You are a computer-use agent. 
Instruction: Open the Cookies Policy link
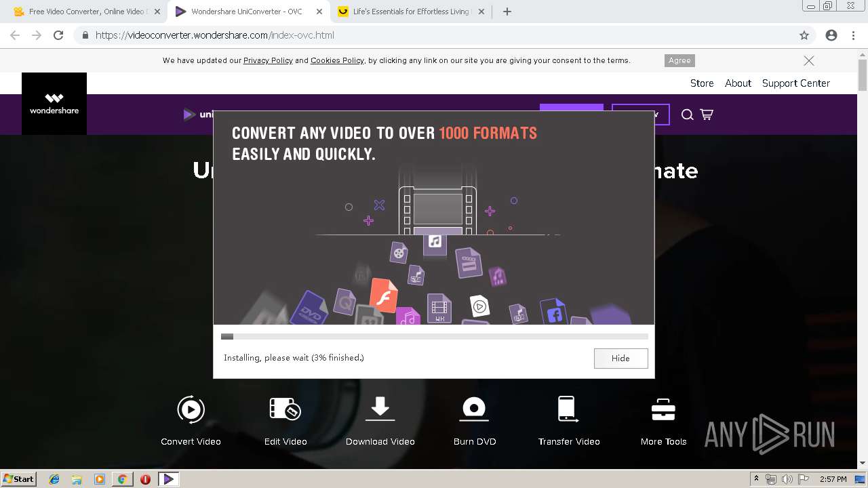337,60
